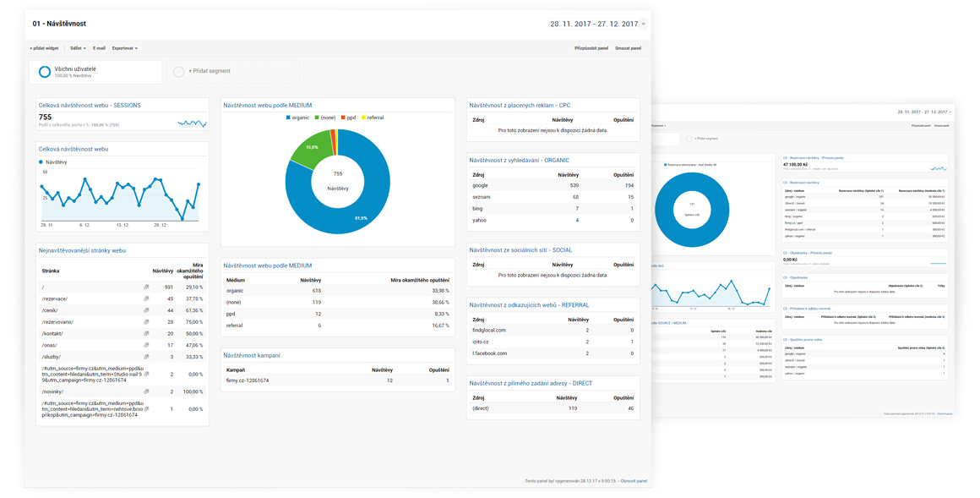
Task: Click the Obnovit panel link in front dashboard
Action: point(634,481)
